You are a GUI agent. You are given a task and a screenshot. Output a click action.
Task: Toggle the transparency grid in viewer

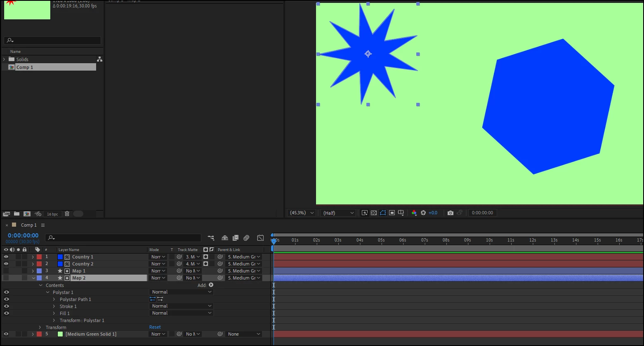tap(374, 213)
